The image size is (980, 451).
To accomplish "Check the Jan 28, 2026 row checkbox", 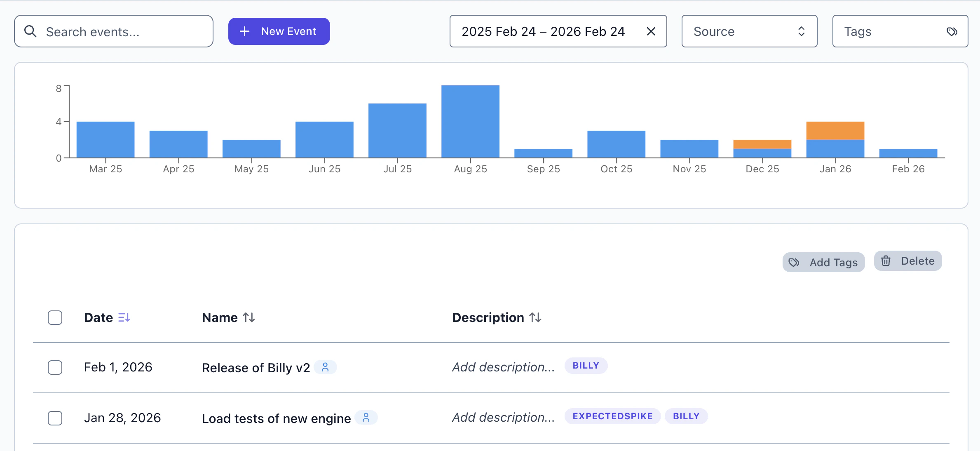I will pos(55,418).
